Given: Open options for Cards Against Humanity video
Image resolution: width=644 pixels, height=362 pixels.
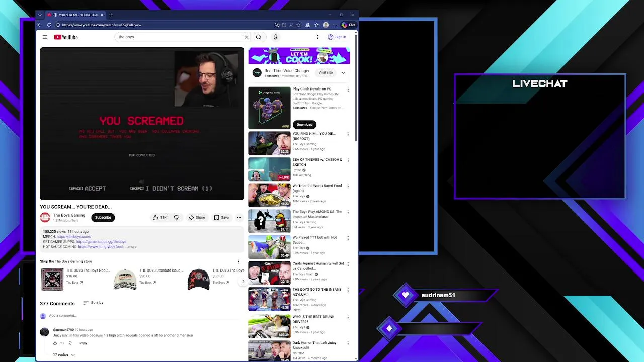Looking at the screenshot, I should (x=348, y=264).
